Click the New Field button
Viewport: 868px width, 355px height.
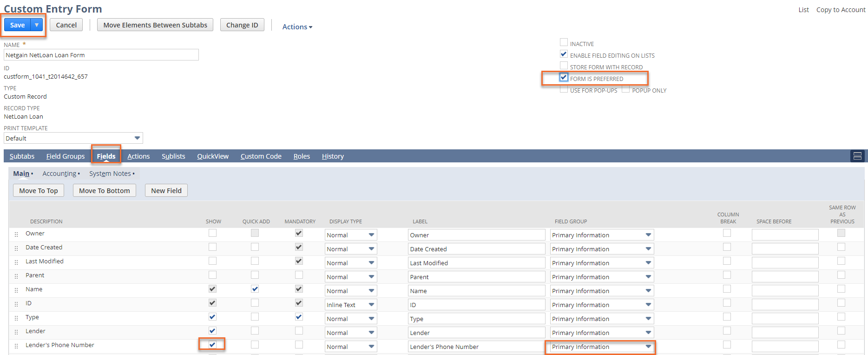click(166, 191)
